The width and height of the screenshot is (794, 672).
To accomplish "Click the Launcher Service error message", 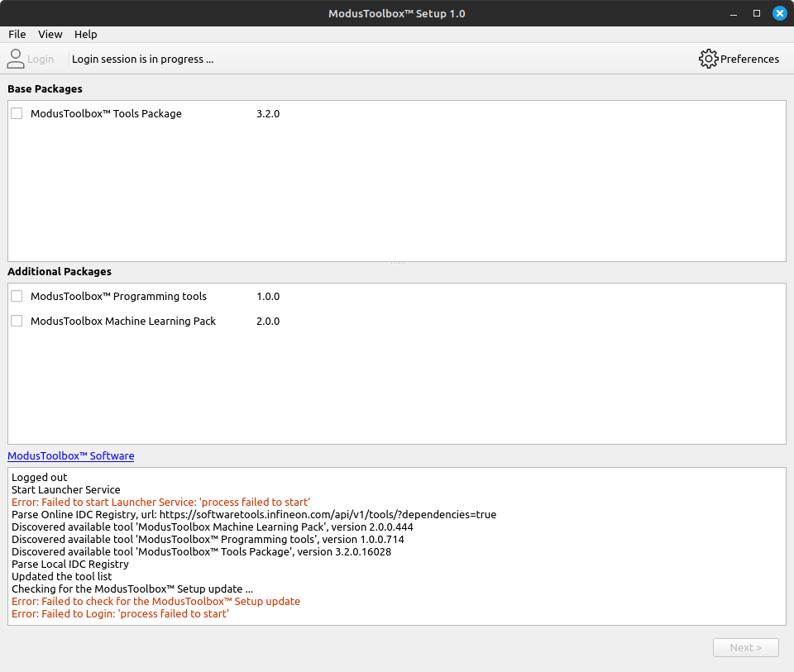I will [160, 502].
